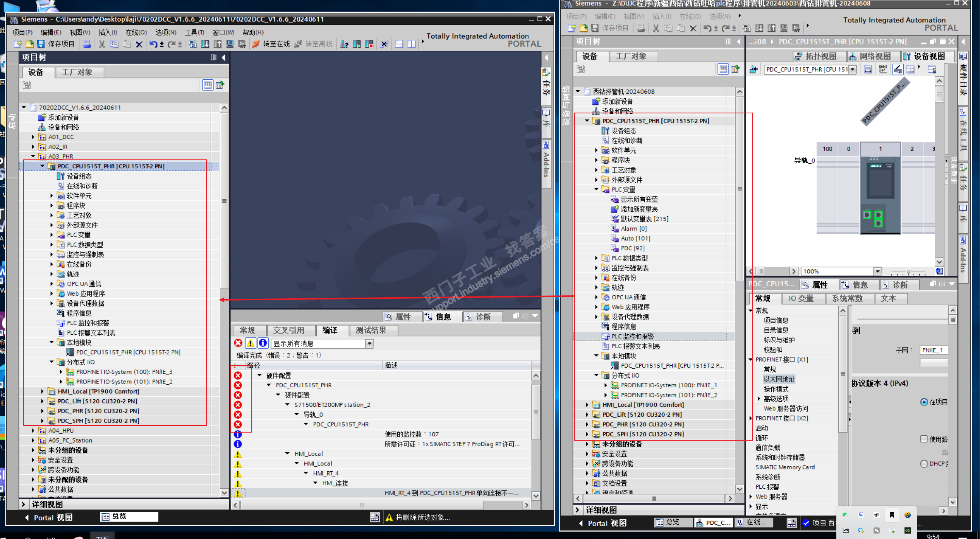Click the delete X icon in left toolbar
The image size is (980, 539).
[x=139, y=44]
